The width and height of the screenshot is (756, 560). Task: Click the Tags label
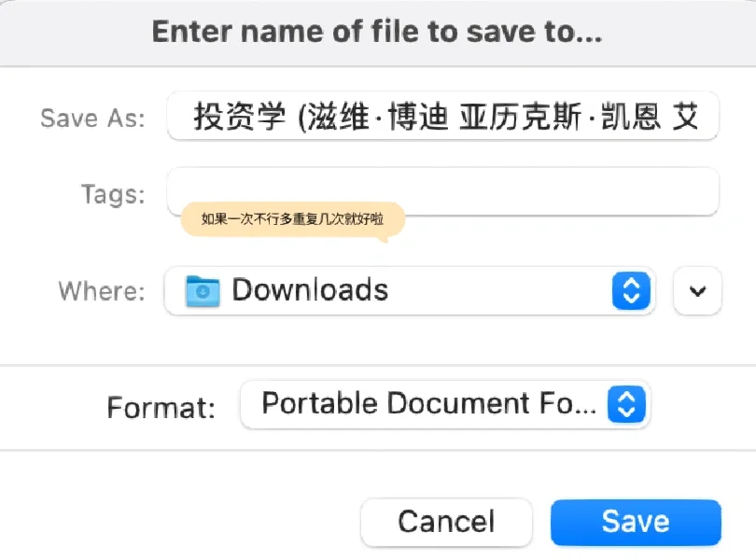pos(113,194)
